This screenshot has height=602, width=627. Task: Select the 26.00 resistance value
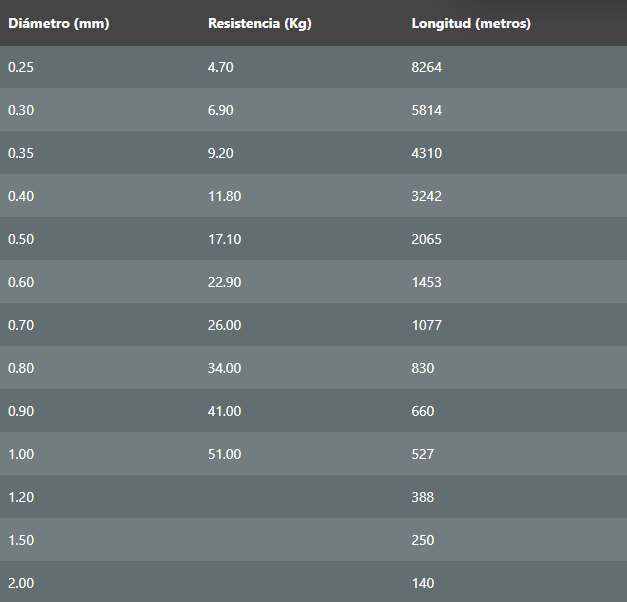coord(224,325)
